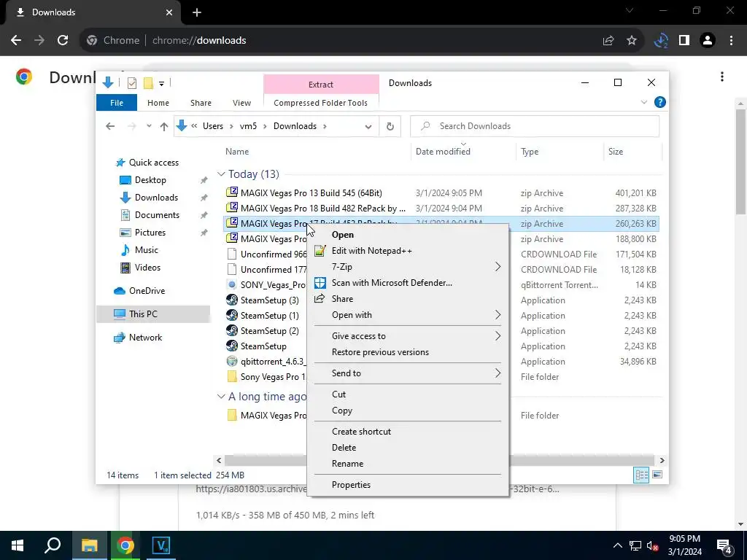Click Search Downloads input field
The width and height of the screenshot is (747, 560).
(x=535, y=126)
